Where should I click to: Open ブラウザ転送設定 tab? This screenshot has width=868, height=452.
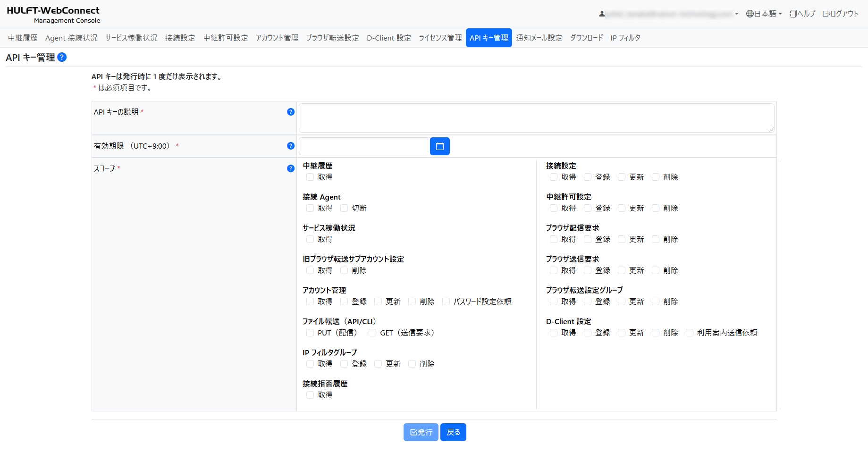pyautogui.click(x=332, y=38)
